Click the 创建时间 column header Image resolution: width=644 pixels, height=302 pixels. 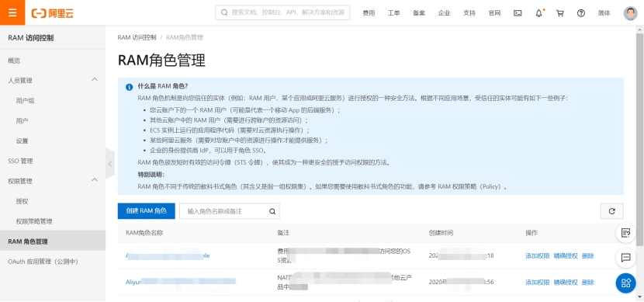pos(441,233)
